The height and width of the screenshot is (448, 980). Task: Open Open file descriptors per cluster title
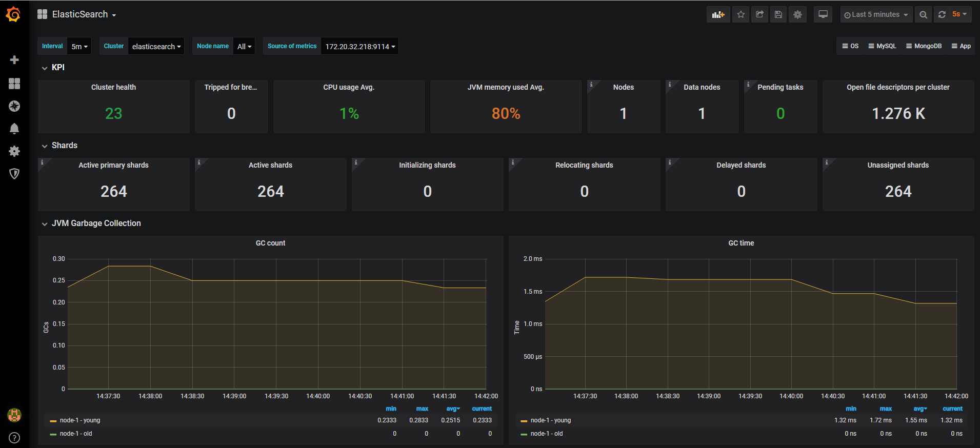898,87
